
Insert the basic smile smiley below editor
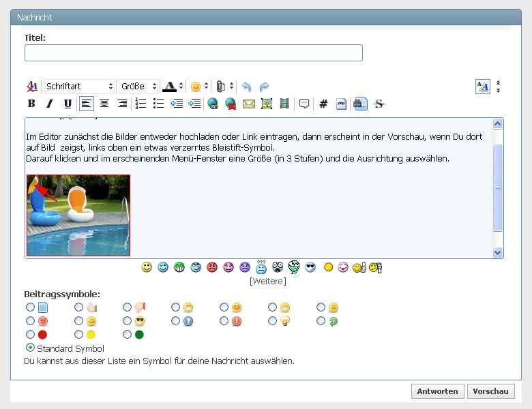(x=147, y=268)
